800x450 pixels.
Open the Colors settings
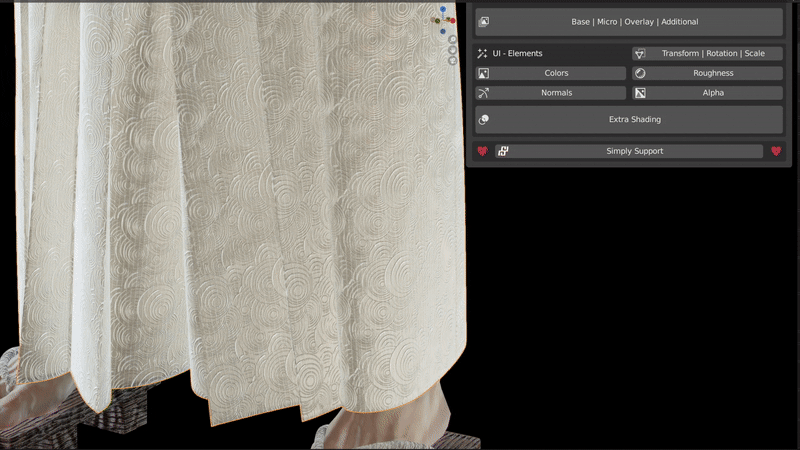click(x=551, y=73)
